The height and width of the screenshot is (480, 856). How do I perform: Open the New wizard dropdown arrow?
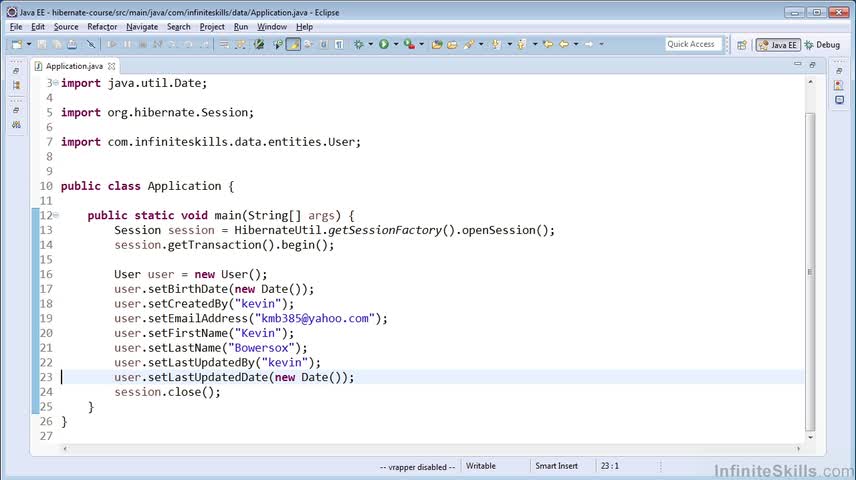tap(29, 44)
